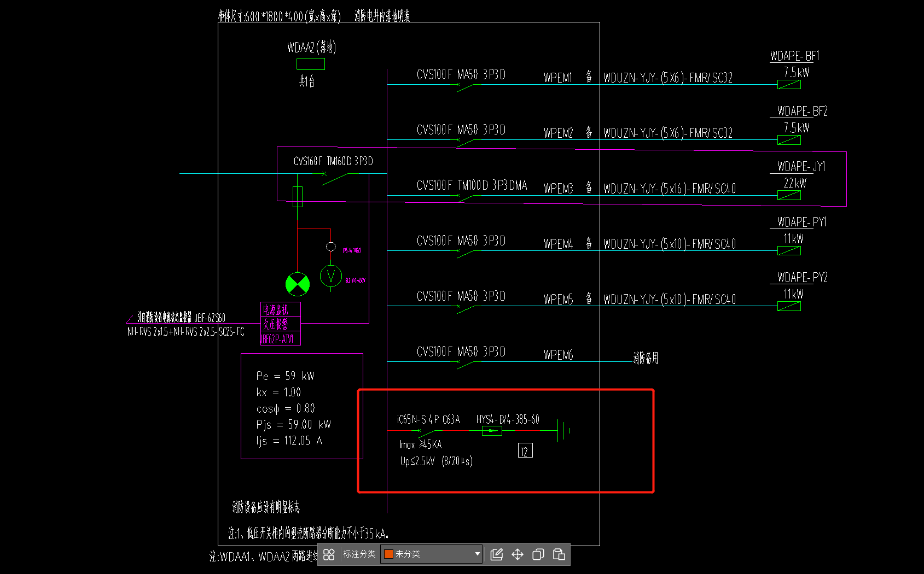Click the WDAPE-PY2 load box symbol
924x574 pixels.
(x=789, y=306)
